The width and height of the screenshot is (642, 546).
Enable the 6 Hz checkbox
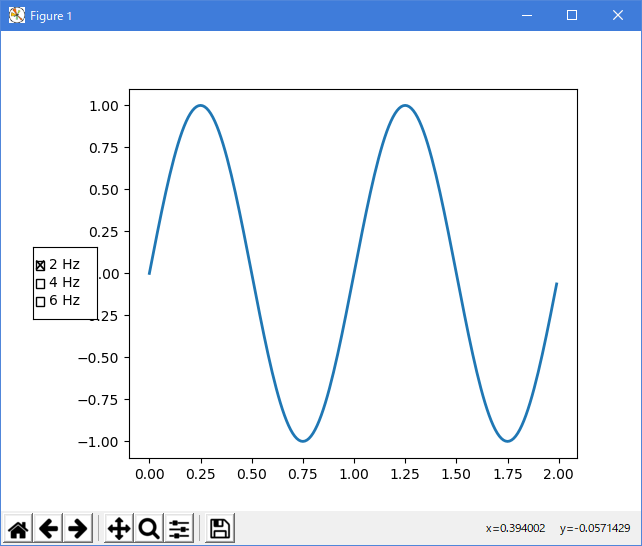pyautogui.click(x=40, y=302)
